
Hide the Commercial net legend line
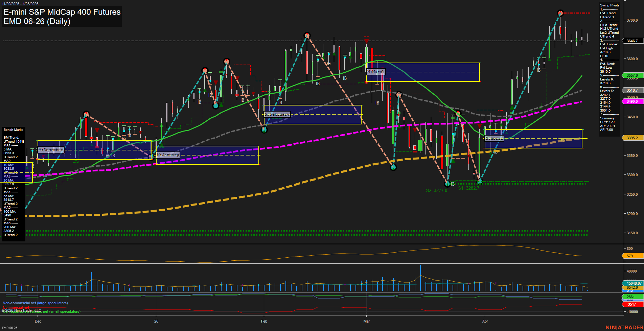[x=16, y=307]
